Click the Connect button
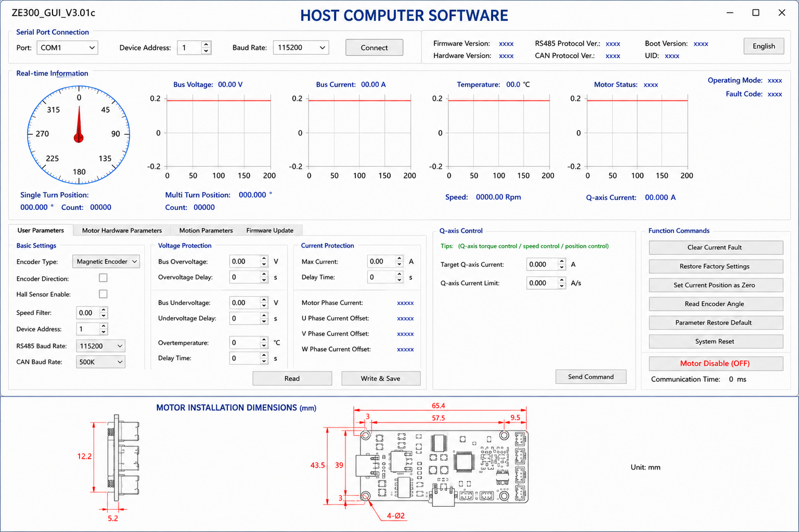This screenshot has width=799, height=532. point(374,48)
